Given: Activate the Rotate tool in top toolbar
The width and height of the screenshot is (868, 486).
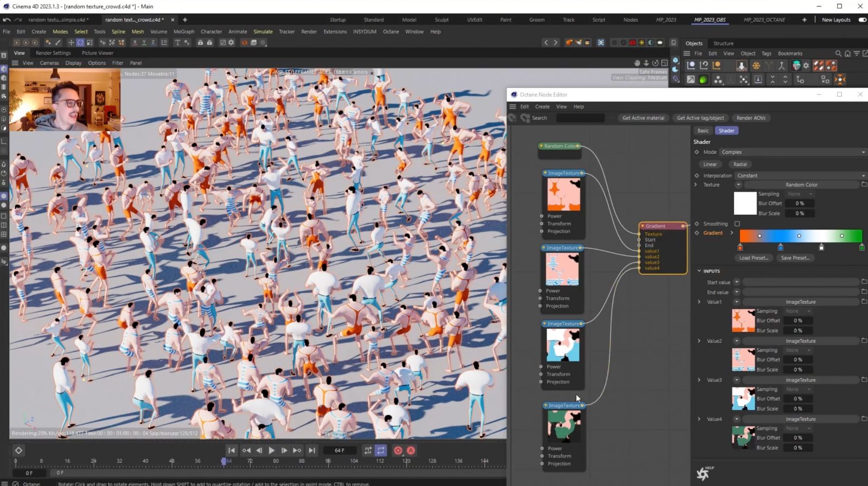Looking at the screenshot, I should pos(80,42).
